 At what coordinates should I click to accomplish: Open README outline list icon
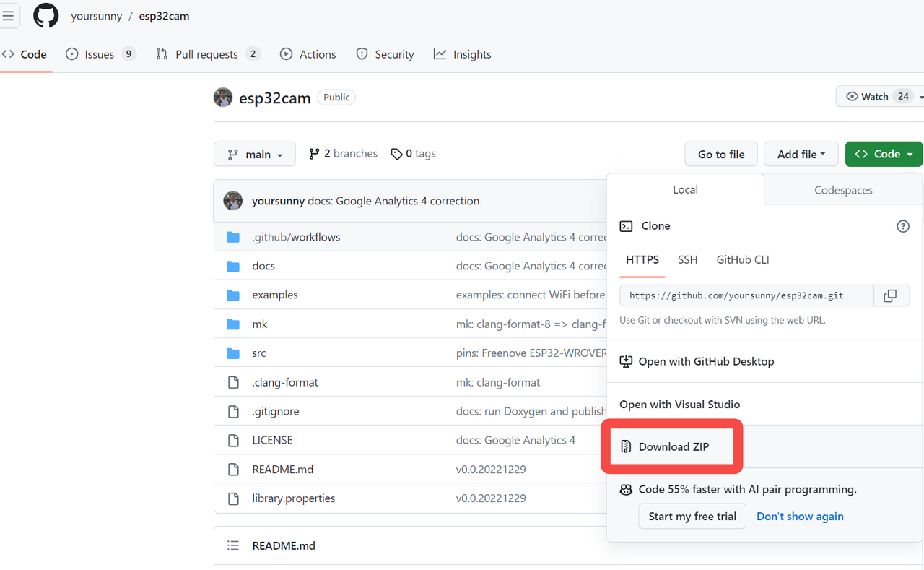pos(233,545)
